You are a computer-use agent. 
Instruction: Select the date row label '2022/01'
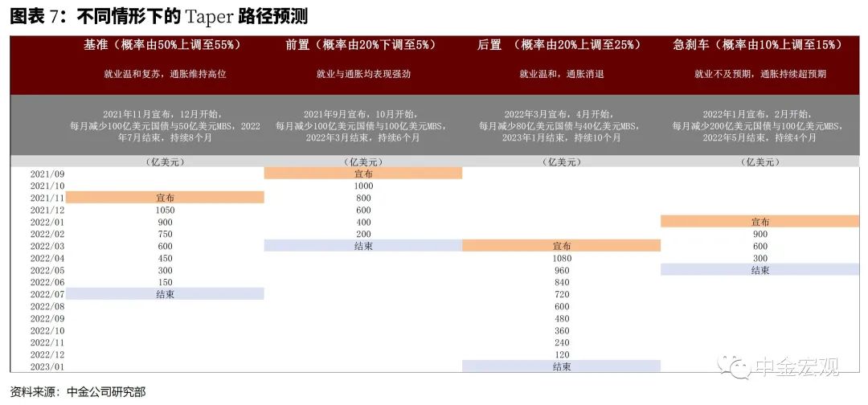click(x=46, y=222)
